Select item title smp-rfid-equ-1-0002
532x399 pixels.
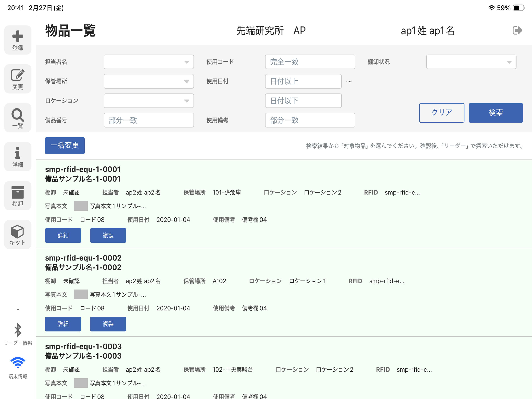click(83, 258)
